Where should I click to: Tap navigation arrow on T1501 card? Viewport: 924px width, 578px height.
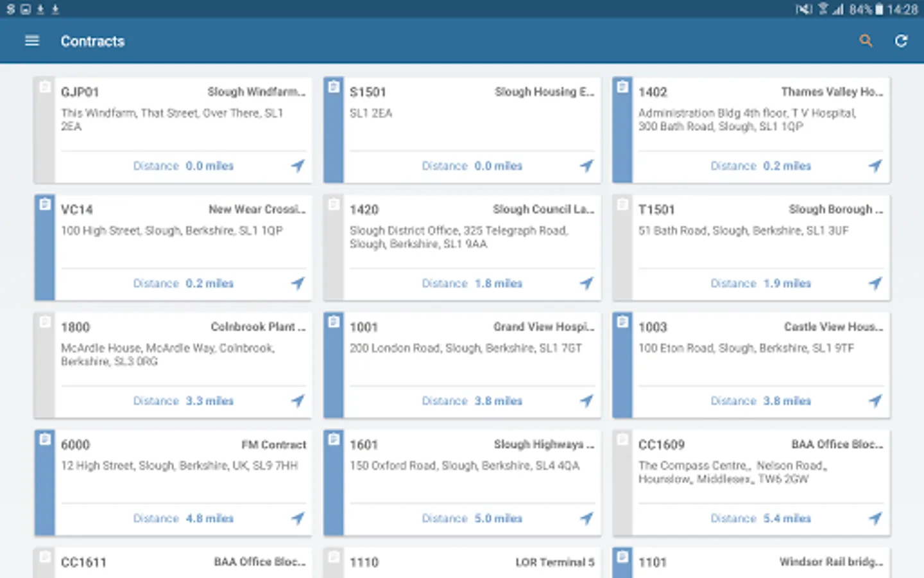point(875,283)
